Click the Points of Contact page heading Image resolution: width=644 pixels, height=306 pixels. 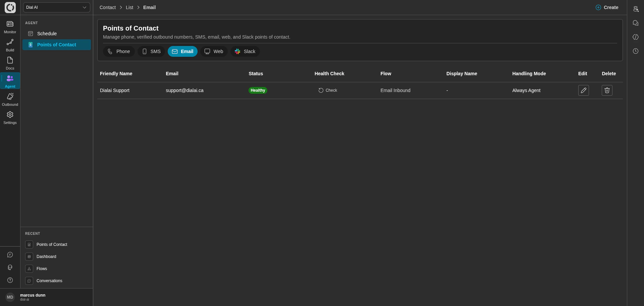coord(131,28)
